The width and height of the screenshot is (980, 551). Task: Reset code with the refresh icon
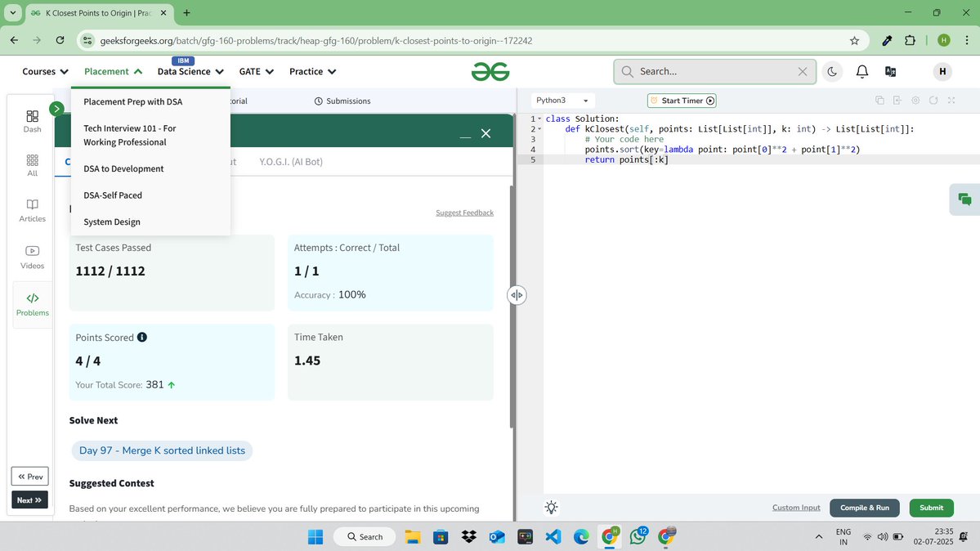[x=933, y=100]
